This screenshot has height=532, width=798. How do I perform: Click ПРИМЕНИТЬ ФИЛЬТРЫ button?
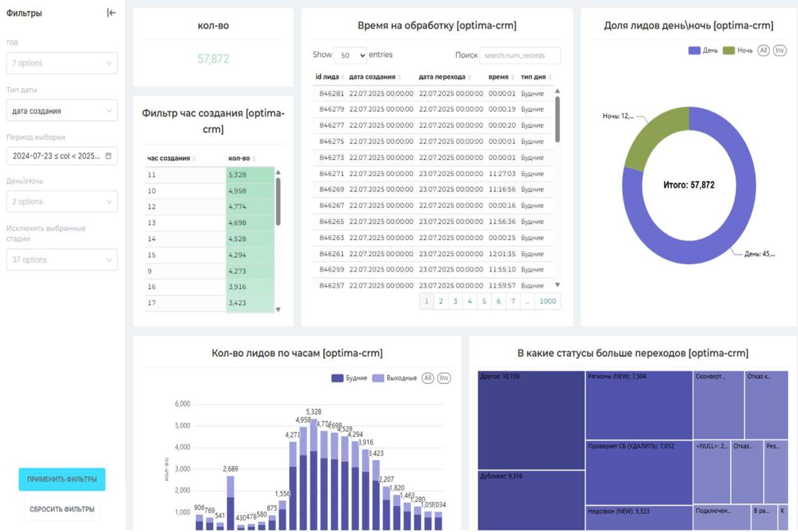62,479
